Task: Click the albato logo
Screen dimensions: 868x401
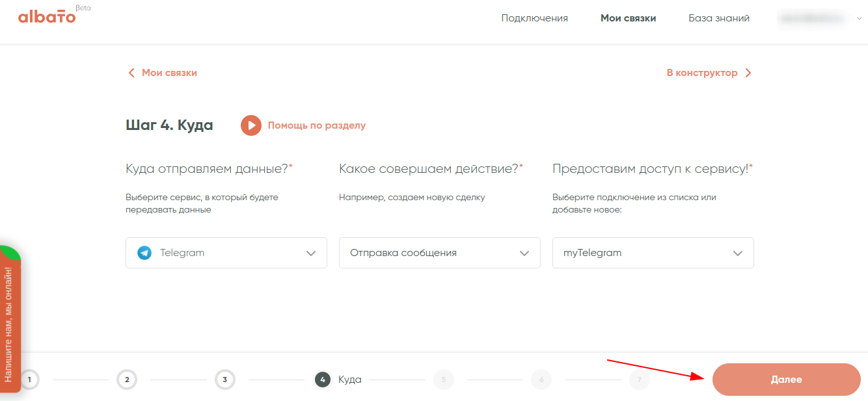Action: tap(47, 17)
